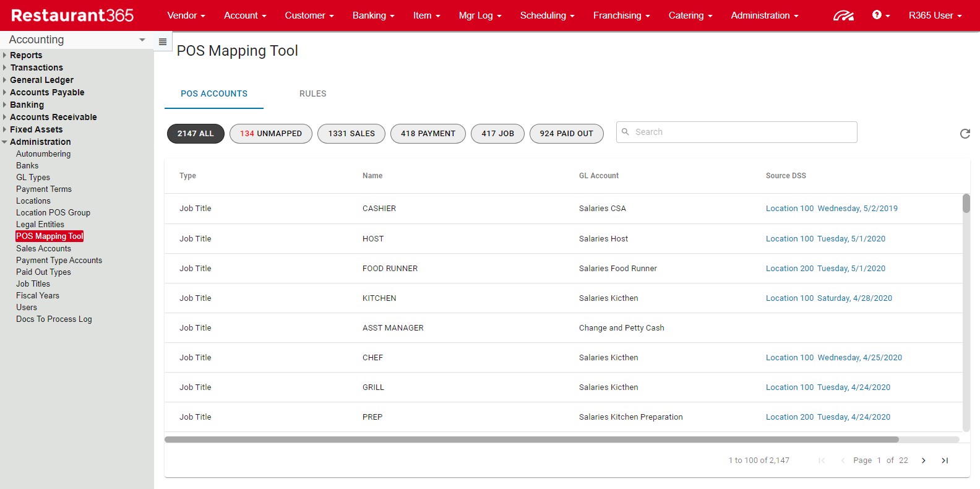Select the 2147 ALL filter
This screenshot has height=489, width=980.
pos(196,134)
